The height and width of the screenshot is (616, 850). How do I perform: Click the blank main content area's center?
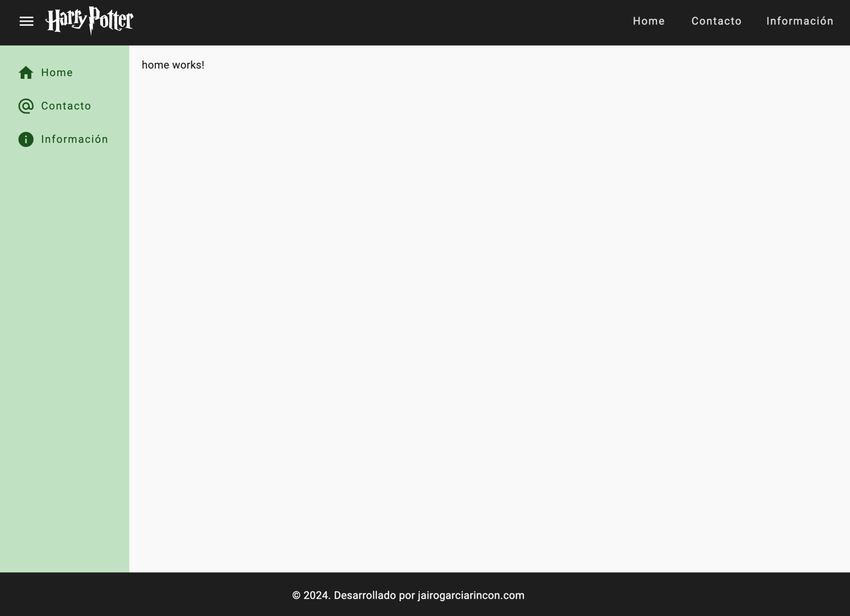point(489,310)
